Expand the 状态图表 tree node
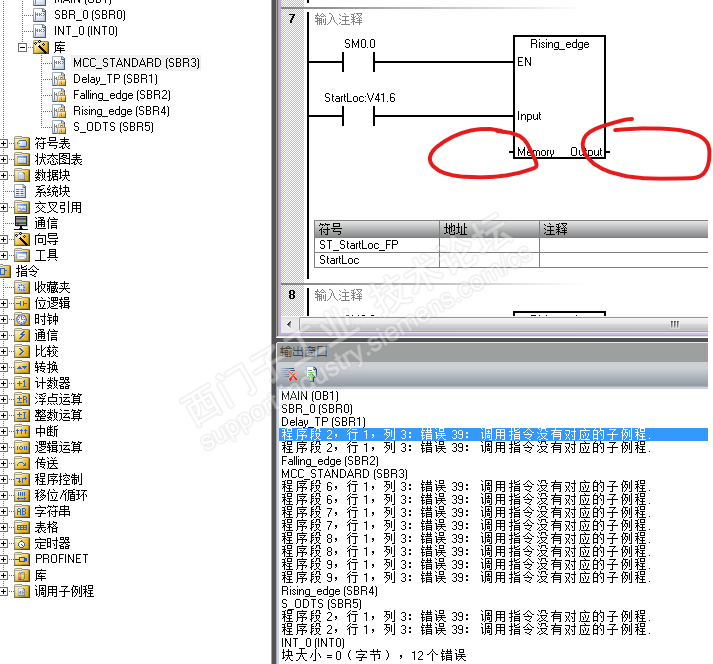 pyautogui.click(x=4, y=160)
